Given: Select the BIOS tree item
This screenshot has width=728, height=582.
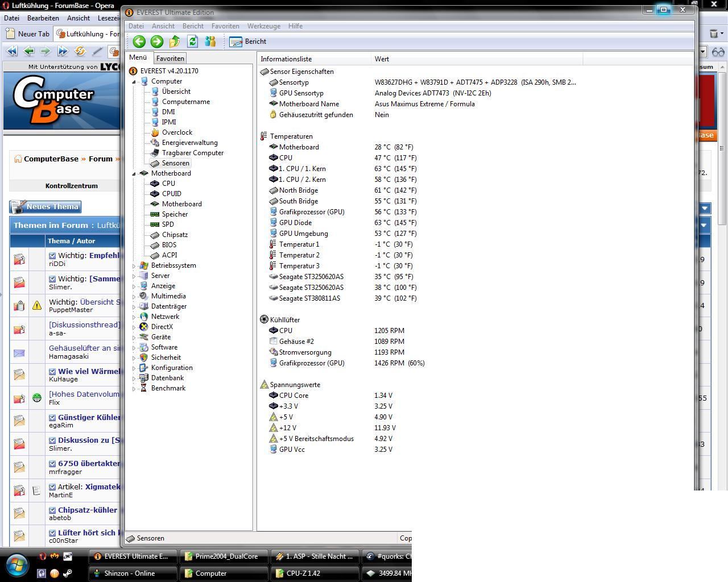Looking at the screenshot, I should click(169, 245).
